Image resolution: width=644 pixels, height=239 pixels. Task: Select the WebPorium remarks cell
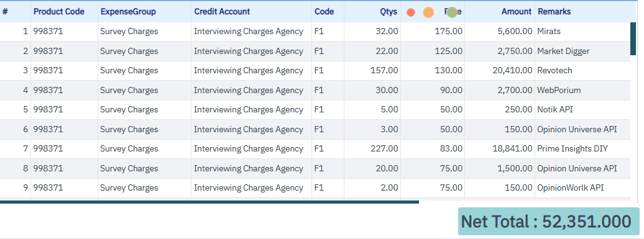click(582, 90)
